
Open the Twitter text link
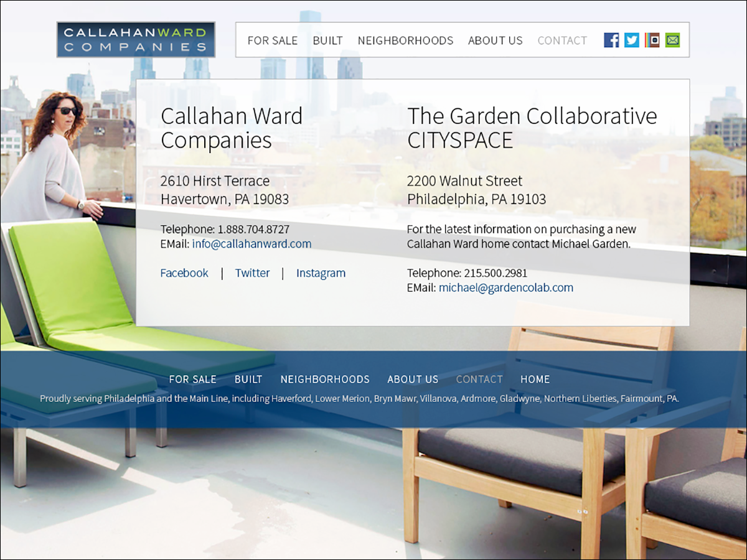coord(253,273)
